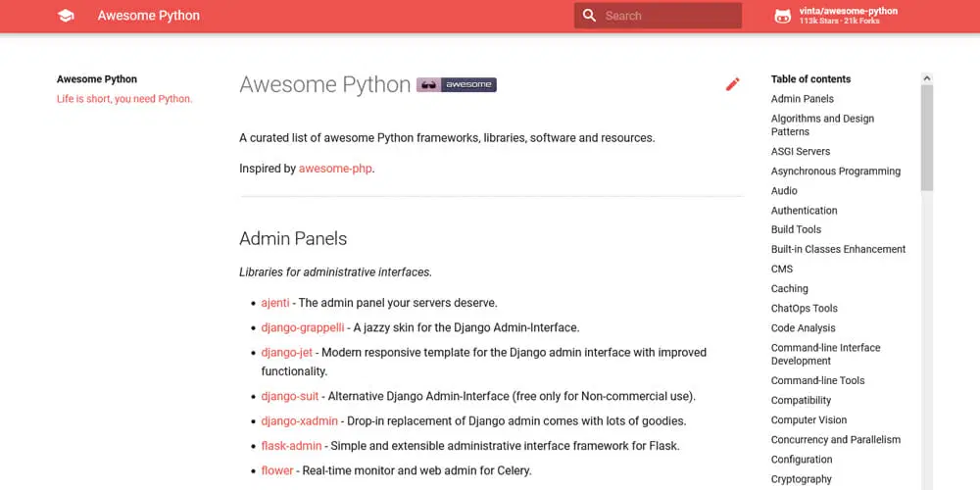Open the django-jet link
Screen dimensions: 980x490
click(x=287, y=353)
